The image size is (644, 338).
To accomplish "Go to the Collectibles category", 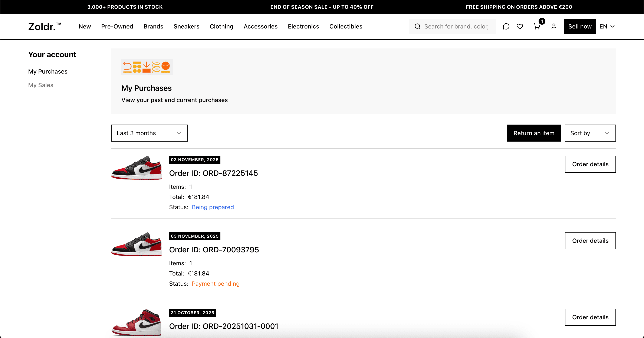I will coord(345,26).
